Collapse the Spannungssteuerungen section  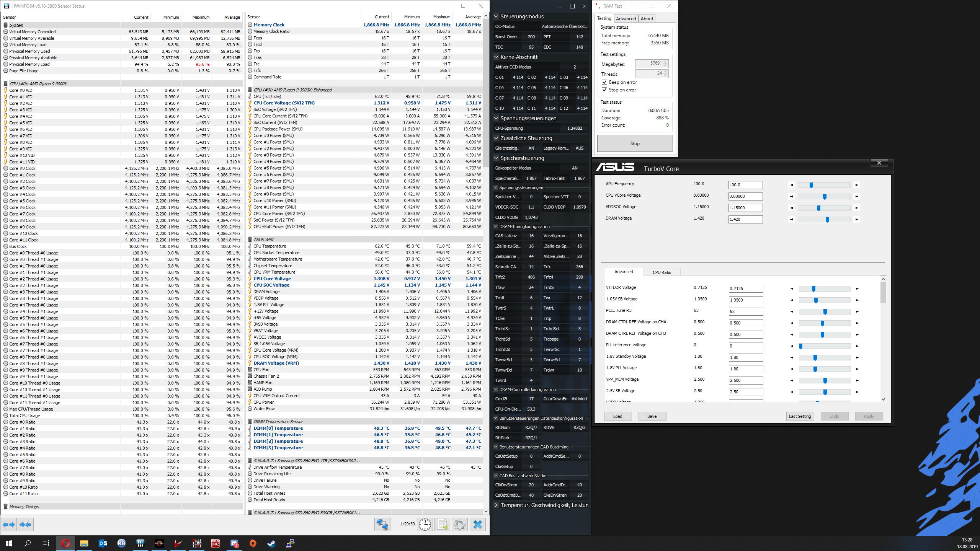coord(496,118)
